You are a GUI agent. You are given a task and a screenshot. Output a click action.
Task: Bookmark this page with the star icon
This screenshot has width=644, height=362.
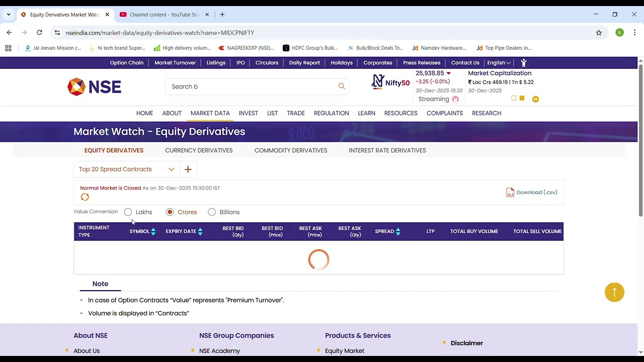coord(599,33)
